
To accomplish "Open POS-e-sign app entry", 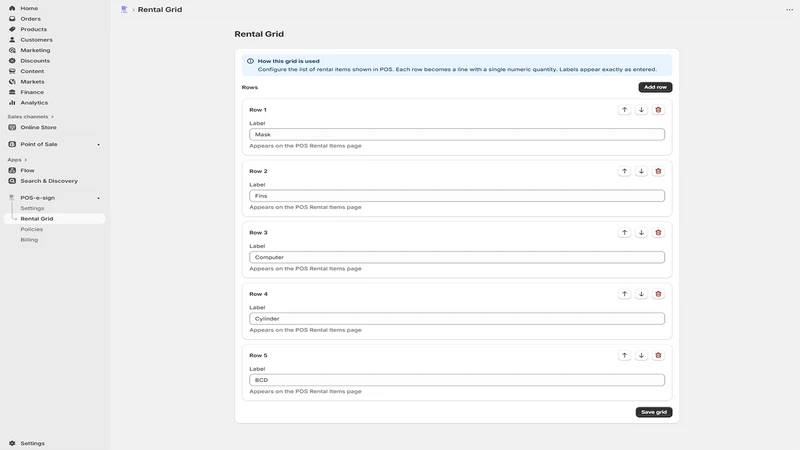I will tap(37, 198).
